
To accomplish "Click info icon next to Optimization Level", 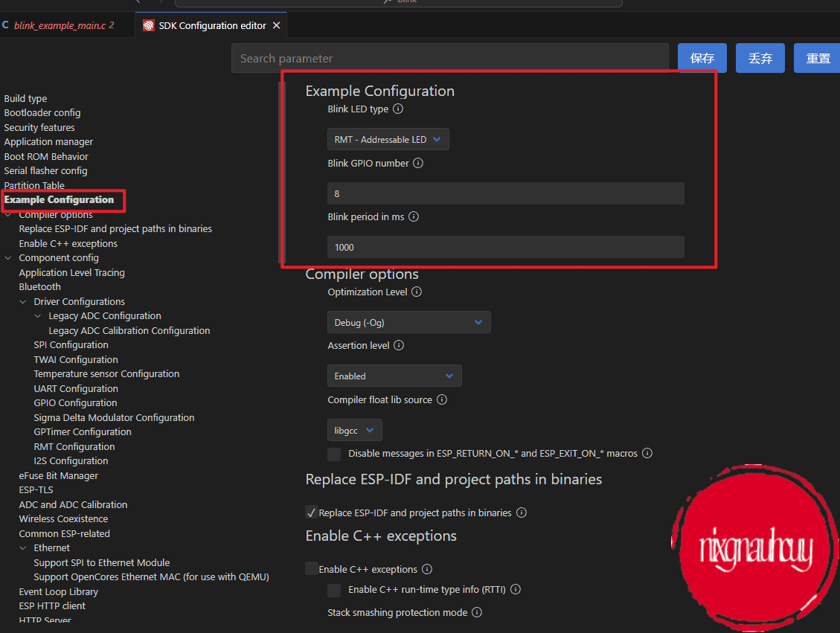I will tap(417, 292).
